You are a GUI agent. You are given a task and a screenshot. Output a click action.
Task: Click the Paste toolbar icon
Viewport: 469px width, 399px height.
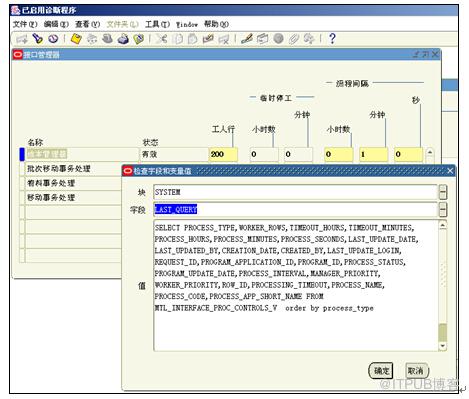[x=192, y=39]
